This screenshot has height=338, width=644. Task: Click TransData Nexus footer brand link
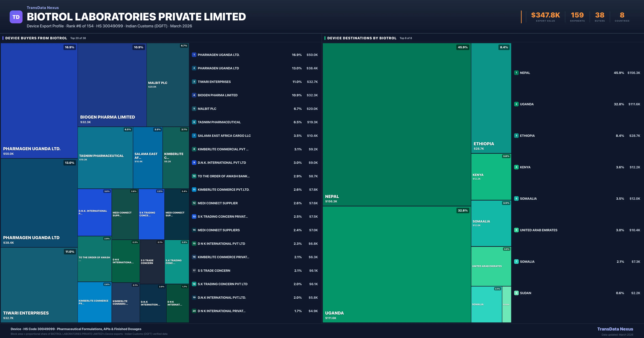(x=615, y=329)
